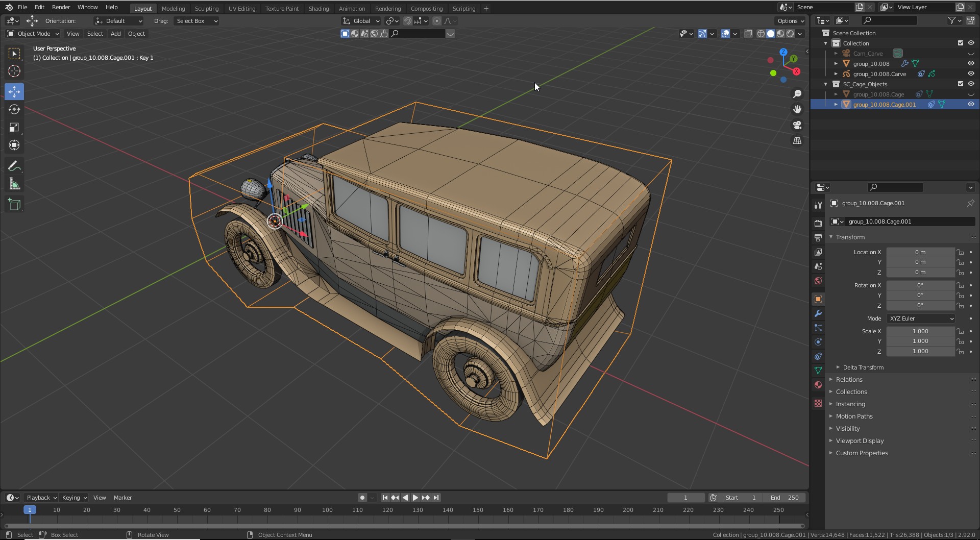Toggle lock for Location X

960,252
